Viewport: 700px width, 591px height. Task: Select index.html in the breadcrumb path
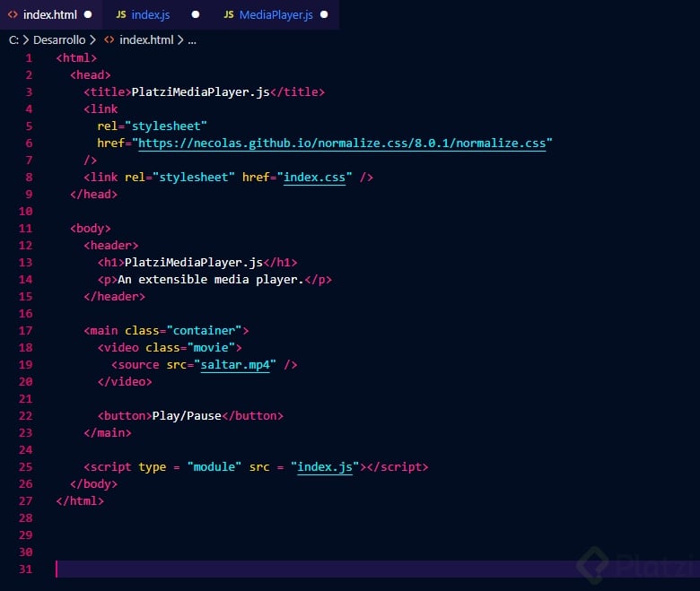pyautogui.click(x=146, y=40)
